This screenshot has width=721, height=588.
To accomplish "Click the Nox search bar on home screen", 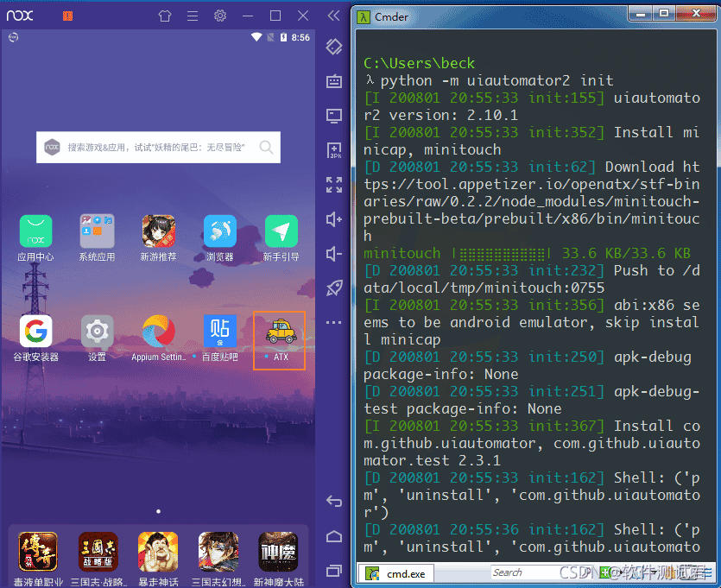I will tap(158, 147).
